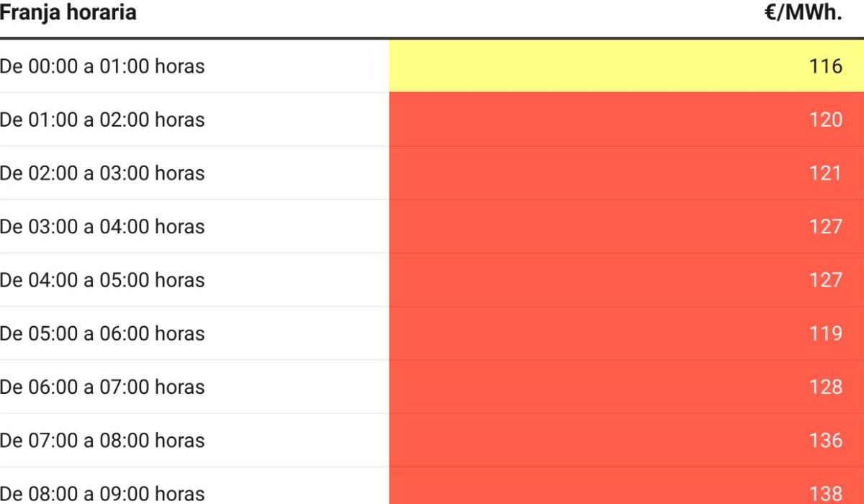The image size is (864, 504).
Task: Select row De 03:00 a 04:00 horas
Action: click(x=432, y=226)
